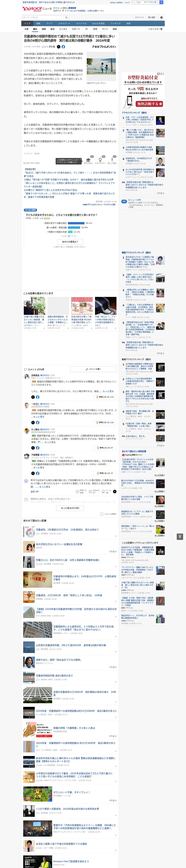React with 'わかりやすい' lightbulb icon
The width and height of the screenshot is (186, 868).
coord(100,160)
